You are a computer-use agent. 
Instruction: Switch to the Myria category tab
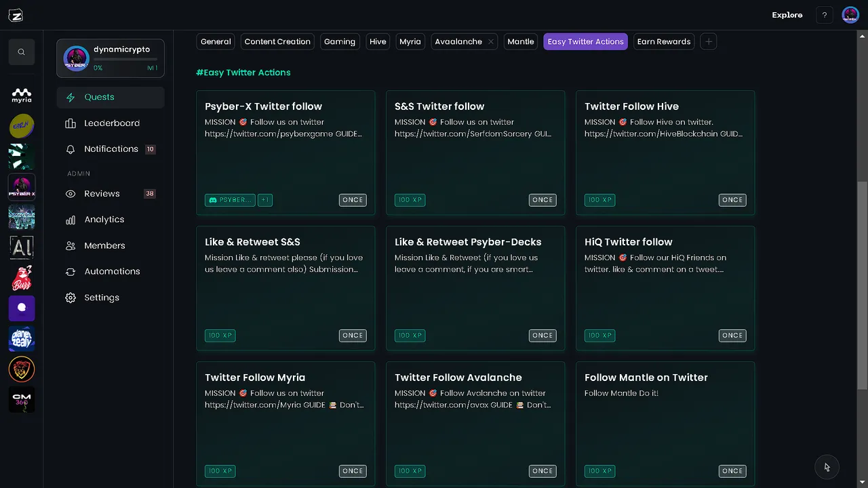pos(410,41)
